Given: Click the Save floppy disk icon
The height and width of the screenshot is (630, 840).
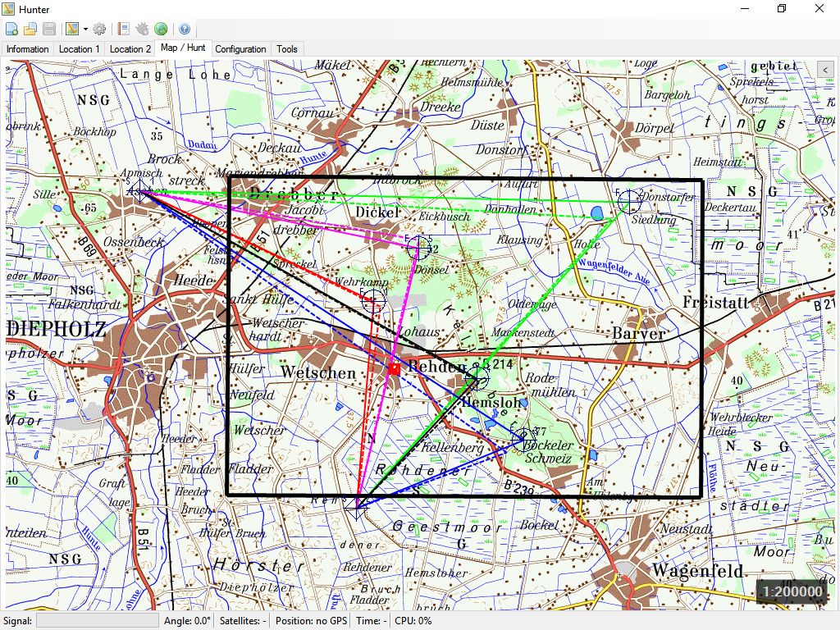Looking at the screenshot, I should pyautogui.click(x=49, y=30).
